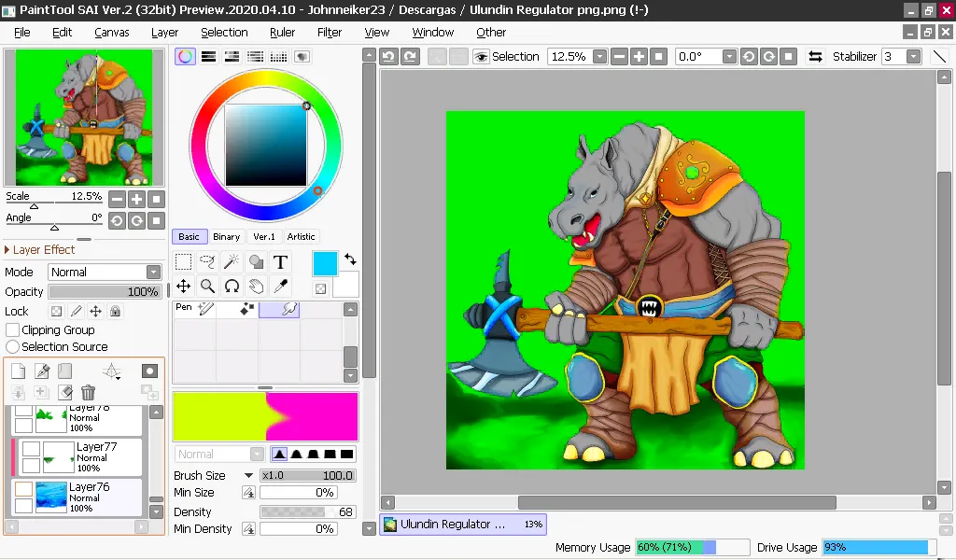The width and height of the screenshot is (956, 560).
Task: Click the cyan foreground color swatch
Action: coord(325,264)
